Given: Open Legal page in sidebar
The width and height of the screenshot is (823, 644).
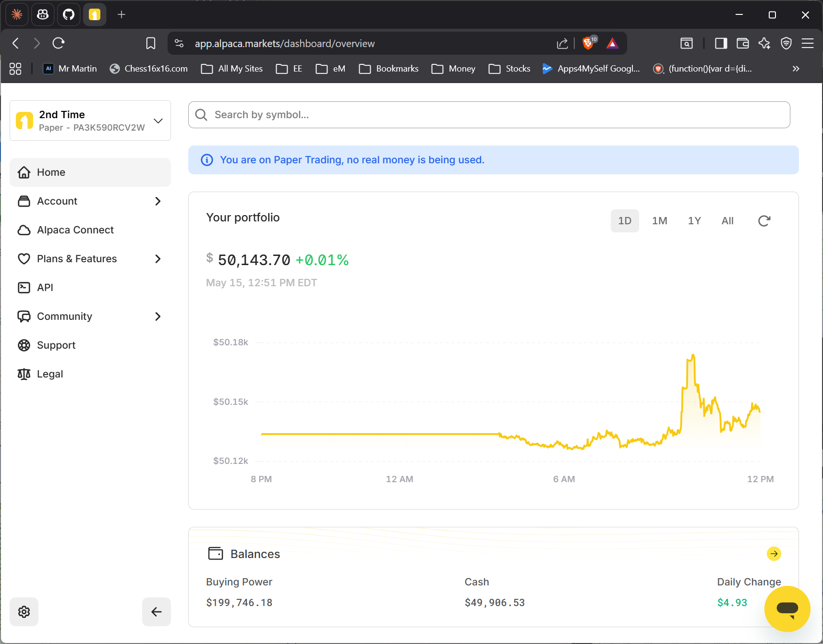Looking at the screenshot, I should [x=90, y=374].
